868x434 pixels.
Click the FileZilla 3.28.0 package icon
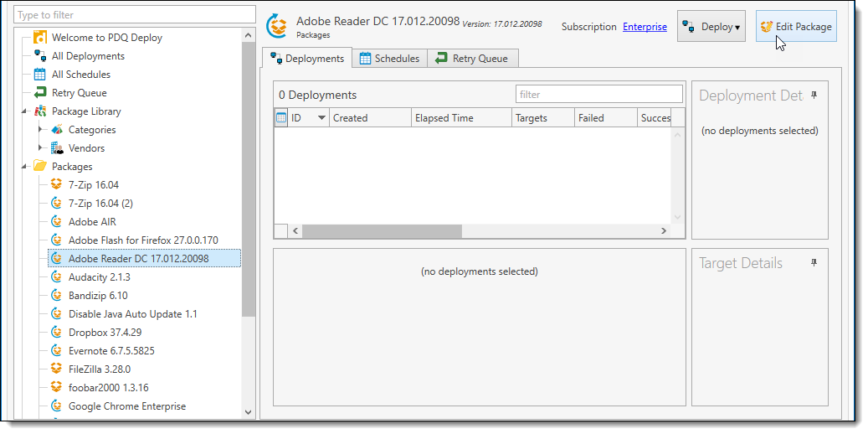coord(56,369)
